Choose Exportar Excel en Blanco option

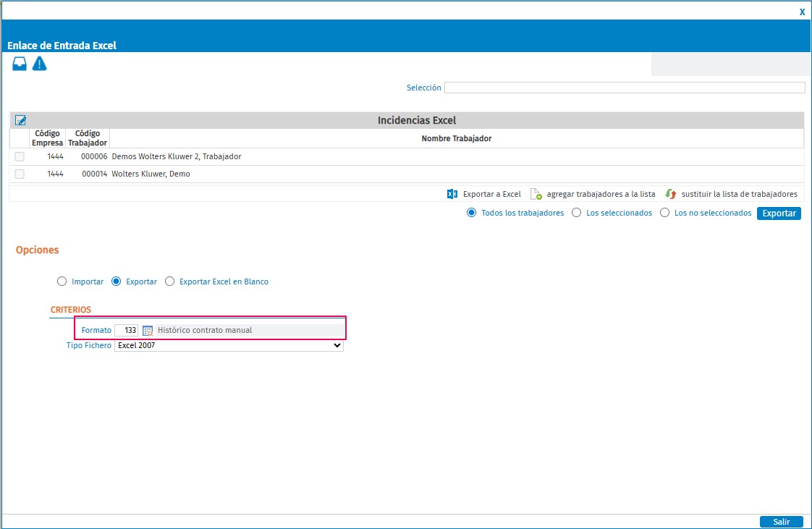click(170, 282)
